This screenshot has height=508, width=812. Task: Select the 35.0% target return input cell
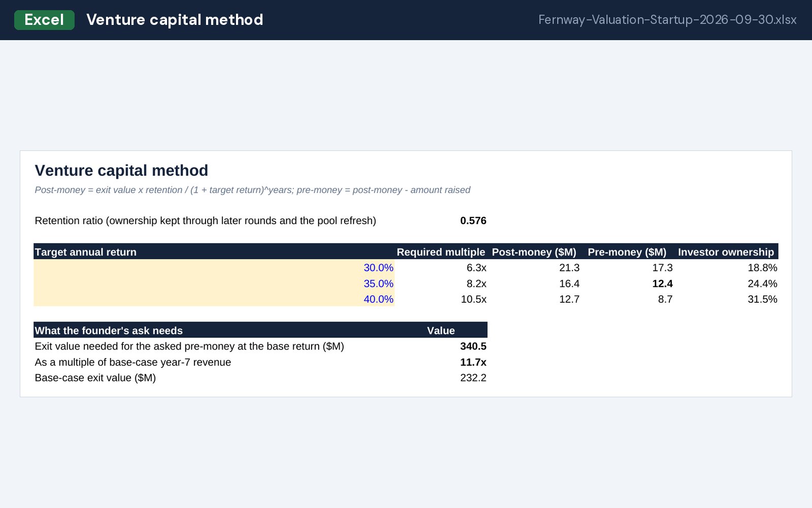[214, 283]
